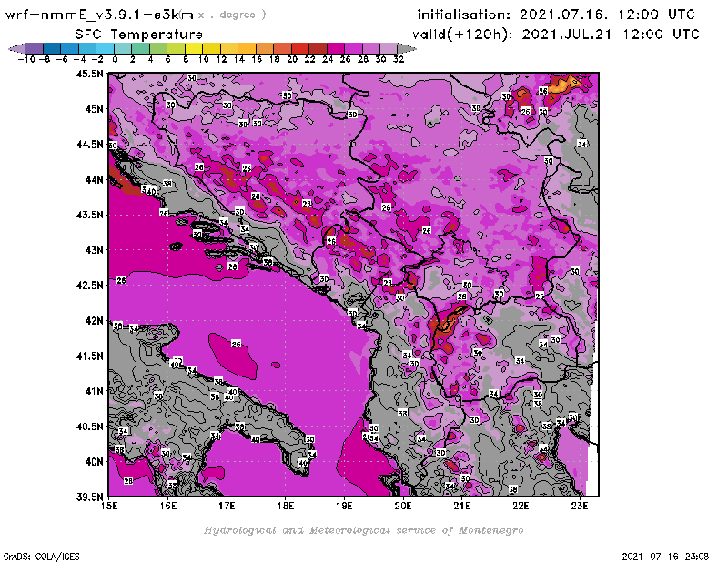
Task: Click the 32 label on temperature scale
Action: pos(398,58)
